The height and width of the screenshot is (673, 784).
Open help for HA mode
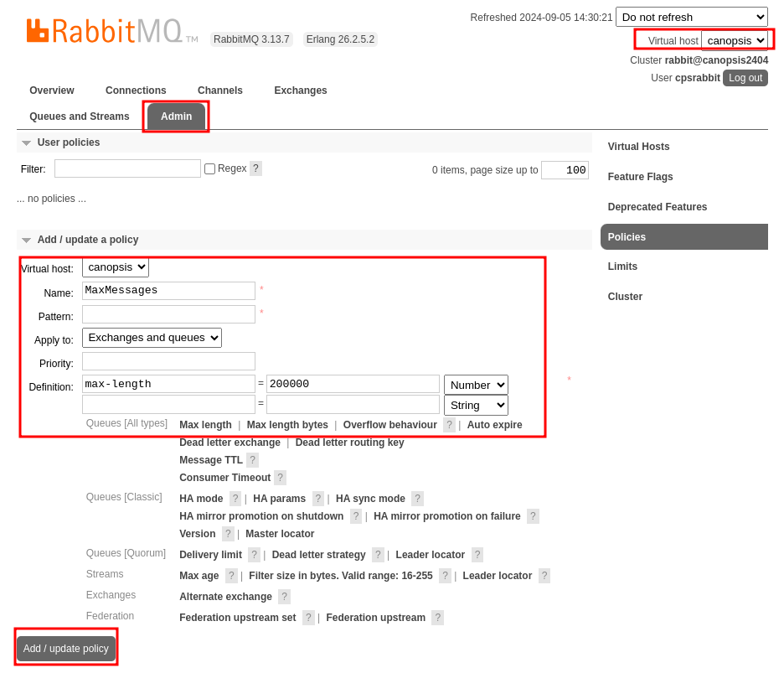(235, 499)
